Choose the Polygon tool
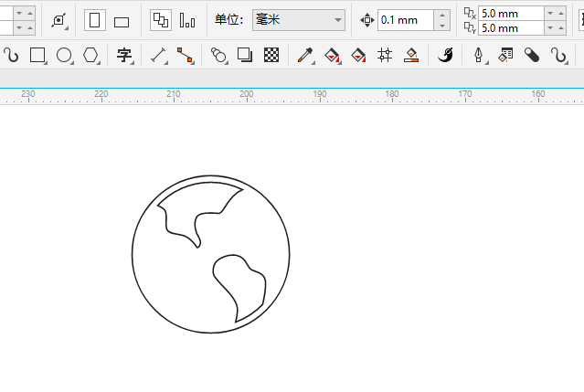This screenshot has width=584, height=392. (90, 56)
